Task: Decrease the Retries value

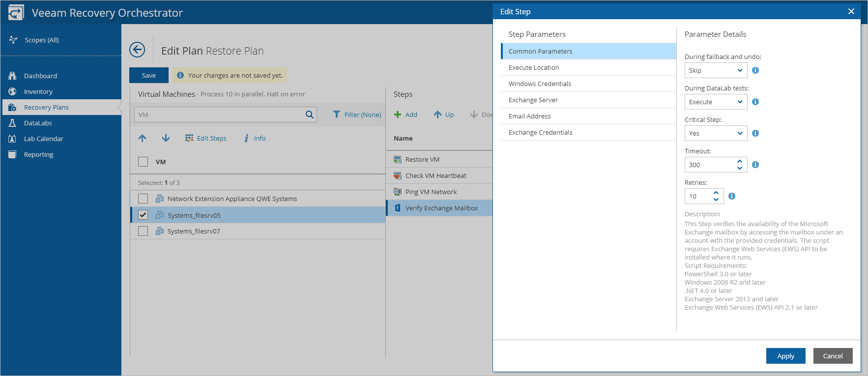Action: pos(716,200)
